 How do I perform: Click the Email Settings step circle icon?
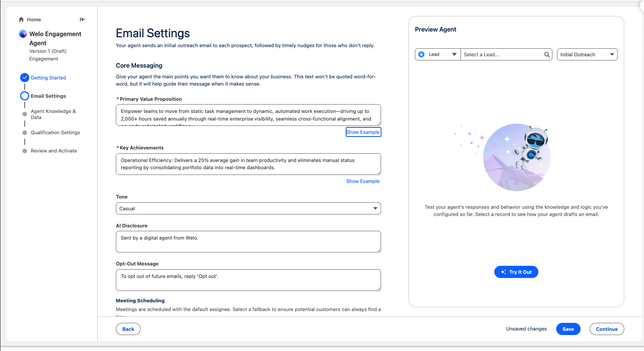click(x=25, y=96)
